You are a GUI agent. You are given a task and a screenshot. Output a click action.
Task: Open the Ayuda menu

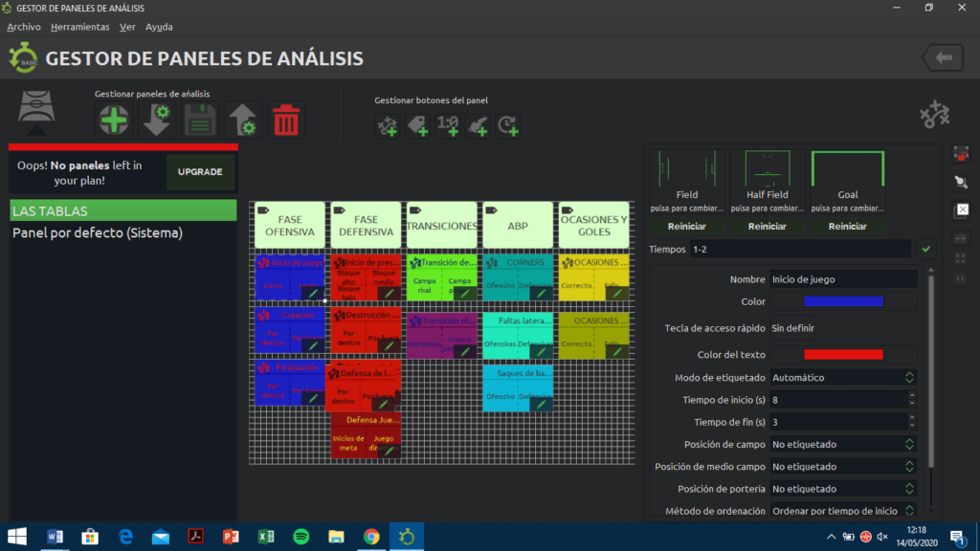click(x=159, y=27)
